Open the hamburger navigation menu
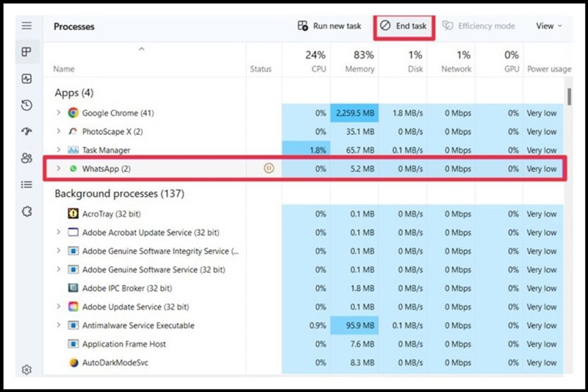 pyautogui.click(x=26, y=26)
